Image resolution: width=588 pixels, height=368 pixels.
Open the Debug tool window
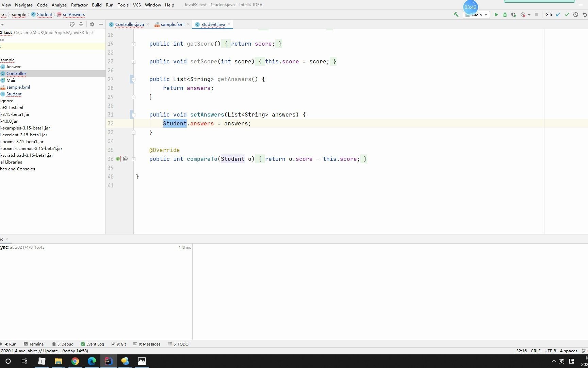point(63,344)
